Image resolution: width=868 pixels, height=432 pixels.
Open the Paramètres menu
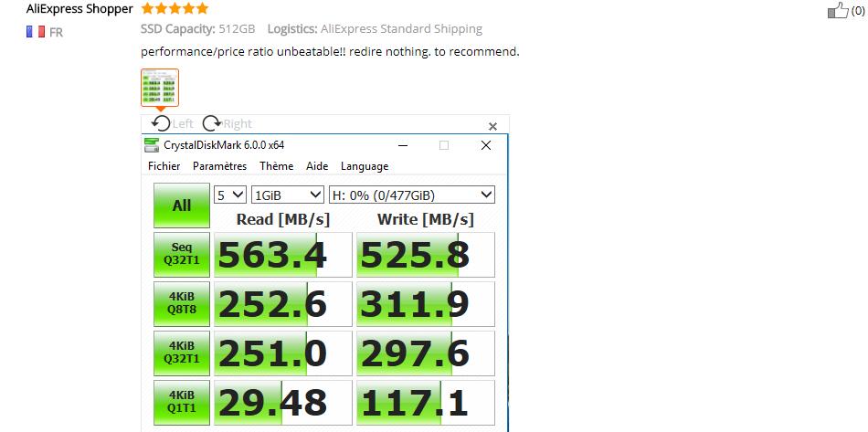click(x=220, y=166)
